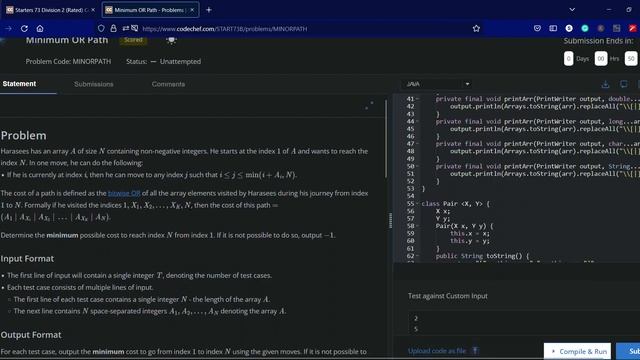Open the Statement tab

pyautogui.click(x=19, y=84)
